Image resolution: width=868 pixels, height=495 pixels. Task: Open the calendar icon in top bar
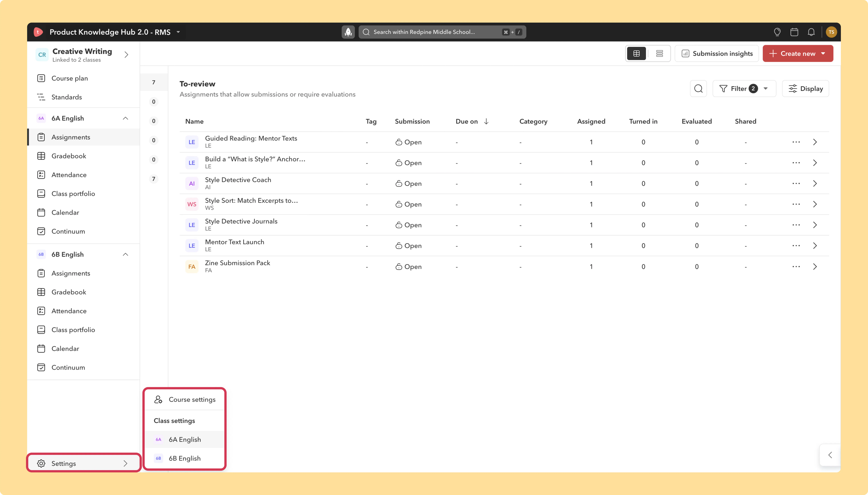(x=794, y=32)
